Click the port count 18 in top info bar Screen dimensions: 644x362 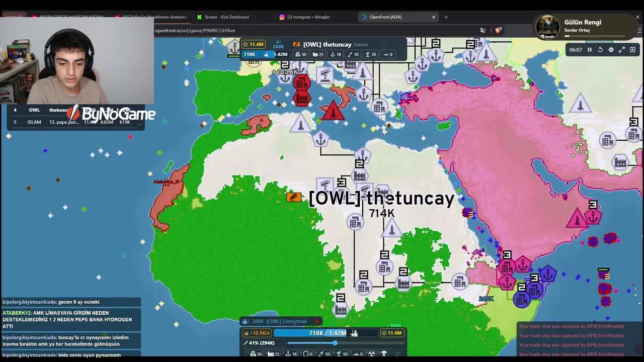pos(336,54)
